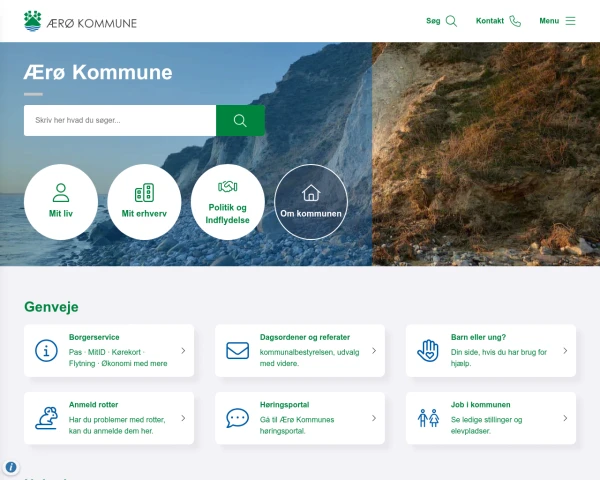The width and height of the screenshot is (600, 480).
Task: Open the hamburger Menu icon
Action: [571, 21]
